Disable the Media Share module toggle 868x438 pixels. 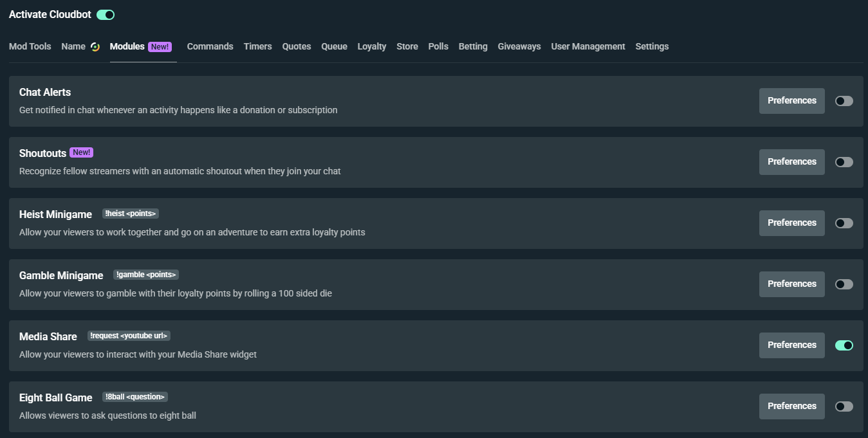pos(844,345)
